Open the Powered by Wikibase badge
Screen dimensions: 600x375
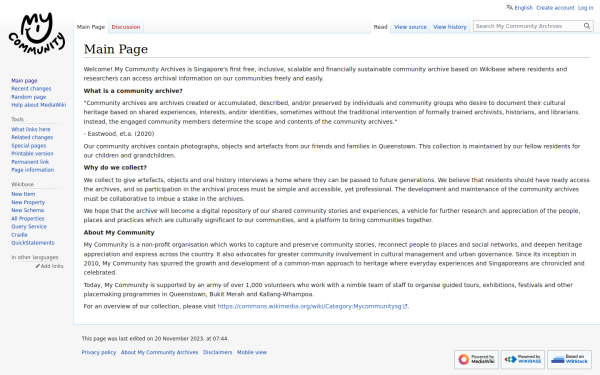[523, 359]
